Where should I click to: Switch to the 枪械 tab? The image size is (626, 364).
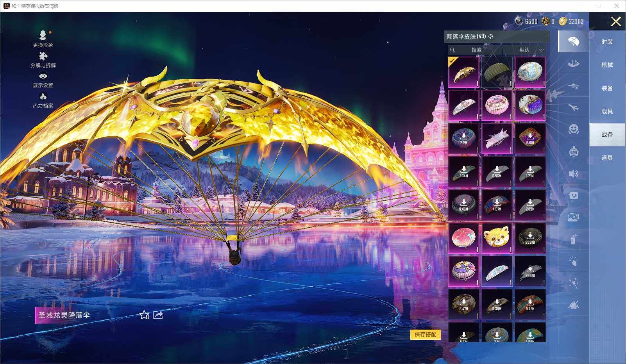pyautogui.click(x=607, y=65)
